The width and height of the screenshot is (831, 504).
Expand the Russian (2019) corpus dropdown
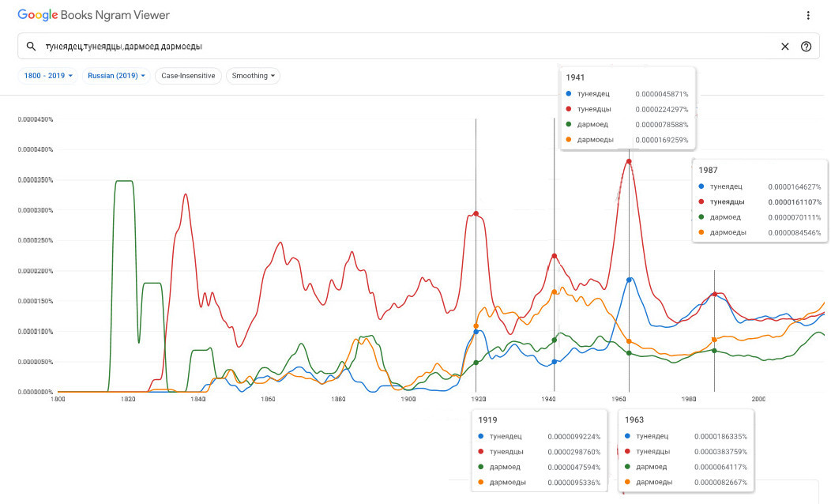click(x=117, y=76)
